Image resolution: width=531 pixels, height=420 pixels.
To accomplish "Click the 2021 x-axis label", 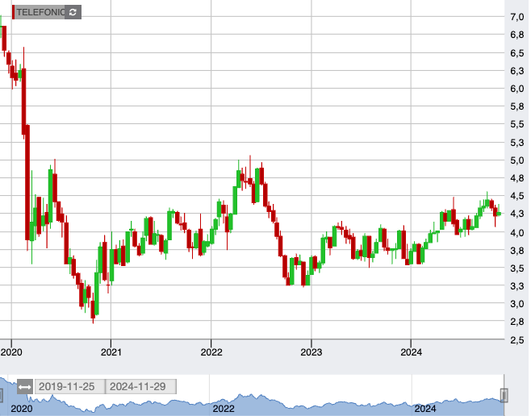I will 111,352.
